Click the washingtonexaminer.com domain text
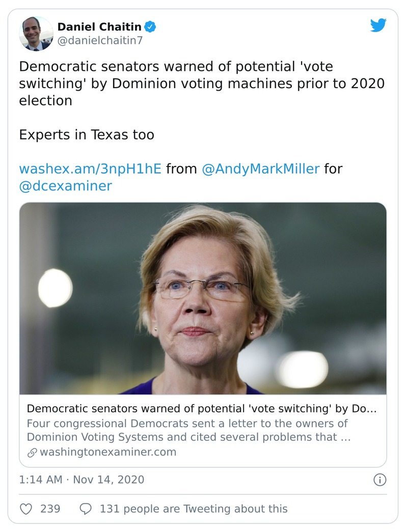This screenshot has width=407, height=532. pos(108,452)
